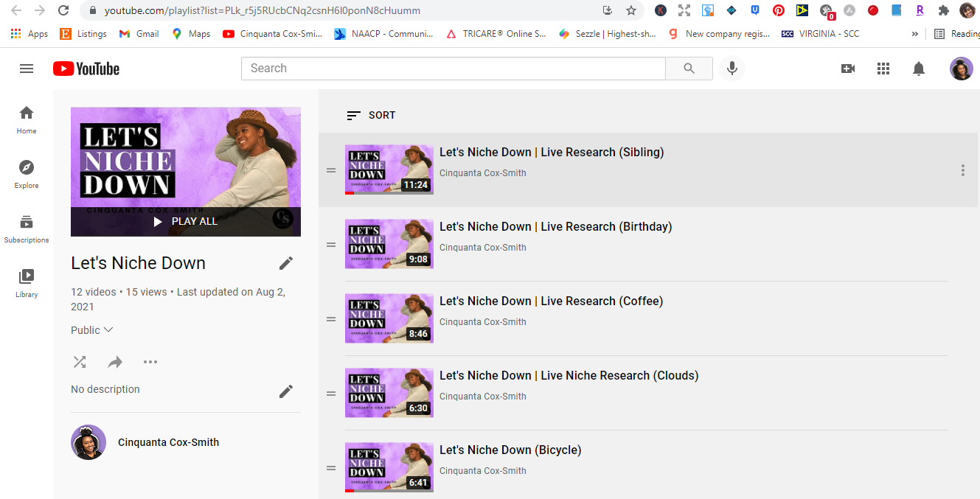Check the notifications bell
Image resolution: width=980 pixels, height=499 pixels.
919,69
